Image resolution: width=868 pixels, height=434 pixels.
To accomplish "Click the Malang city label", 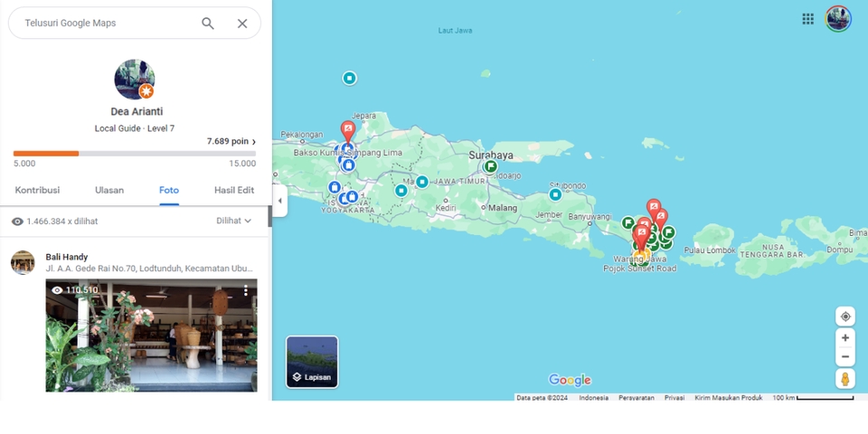I will 503,208.
